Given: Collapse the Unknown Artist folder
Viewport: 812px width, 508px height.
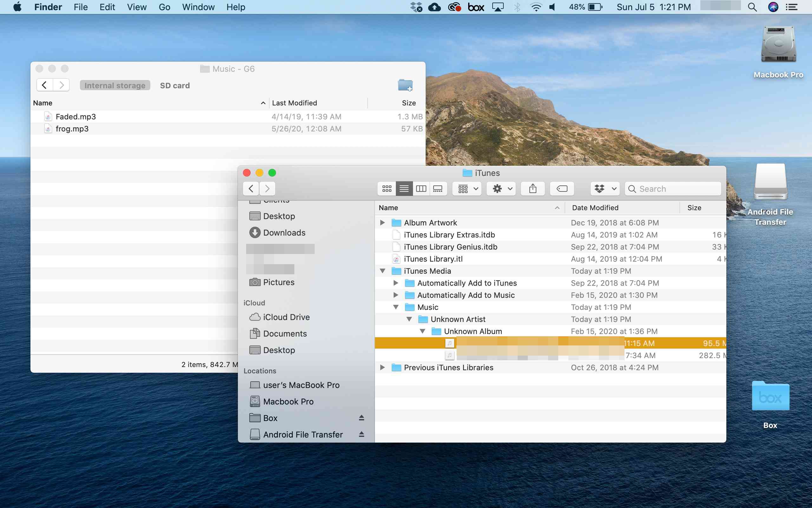Looking at the screenshot, I should (409, 319).
